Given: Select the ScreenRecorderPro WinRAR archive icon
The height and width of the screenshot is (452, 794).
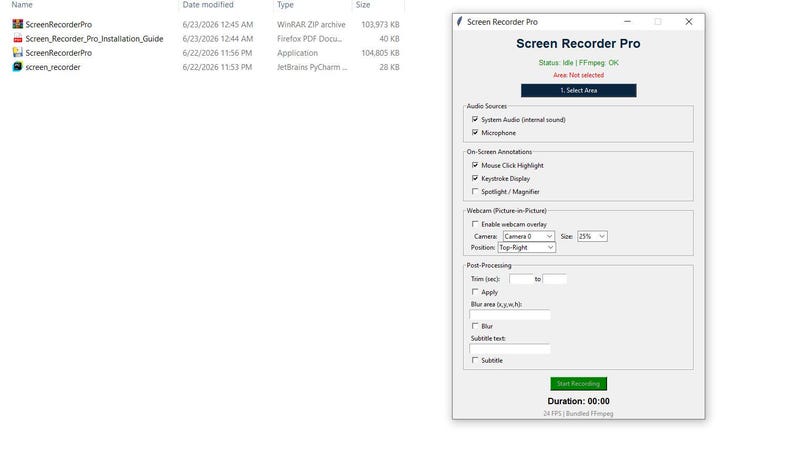Looking at the screenshot, I should click(x=18, y=24).
